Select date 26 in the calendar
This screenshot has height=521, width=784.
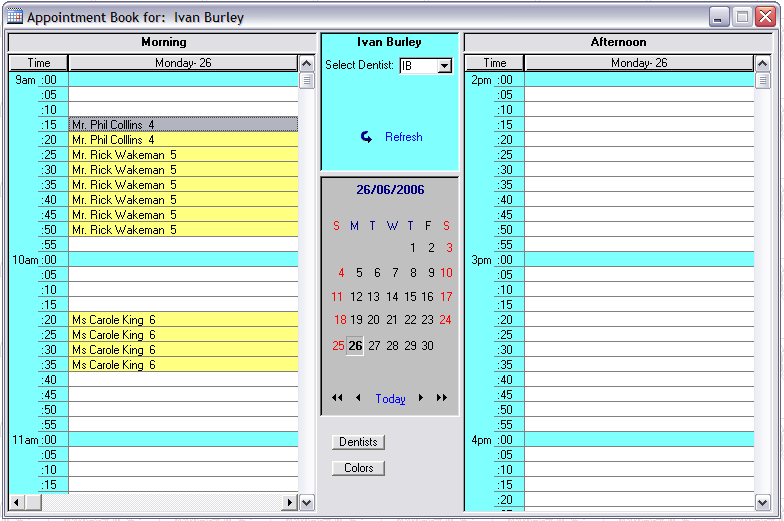[355, 346]
